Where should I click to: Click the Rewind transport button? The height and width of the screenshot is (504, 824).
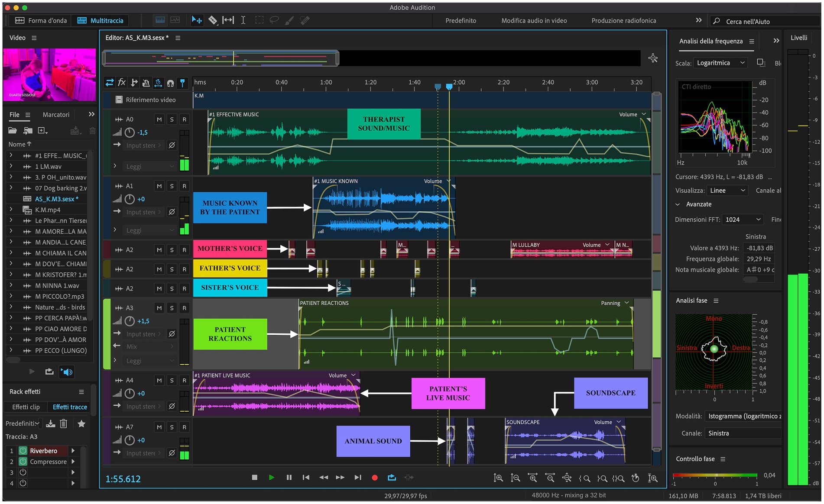pos(323,477)
